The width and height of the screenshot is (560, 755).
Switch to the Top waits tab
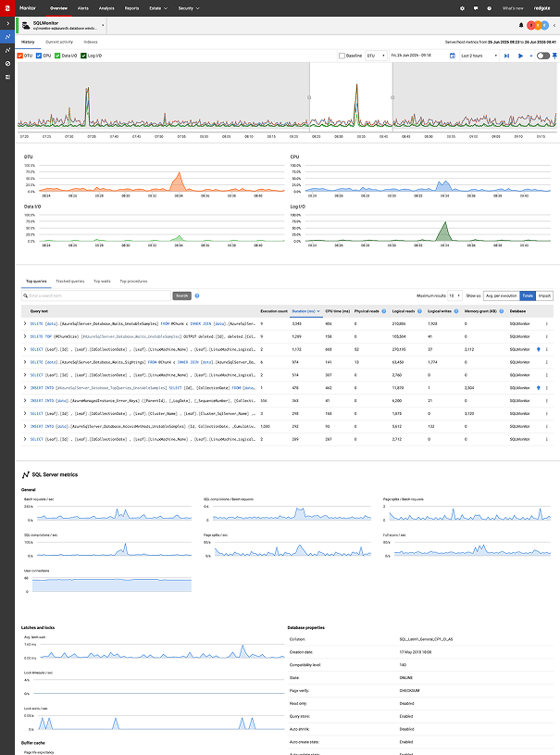pos(102,282)
